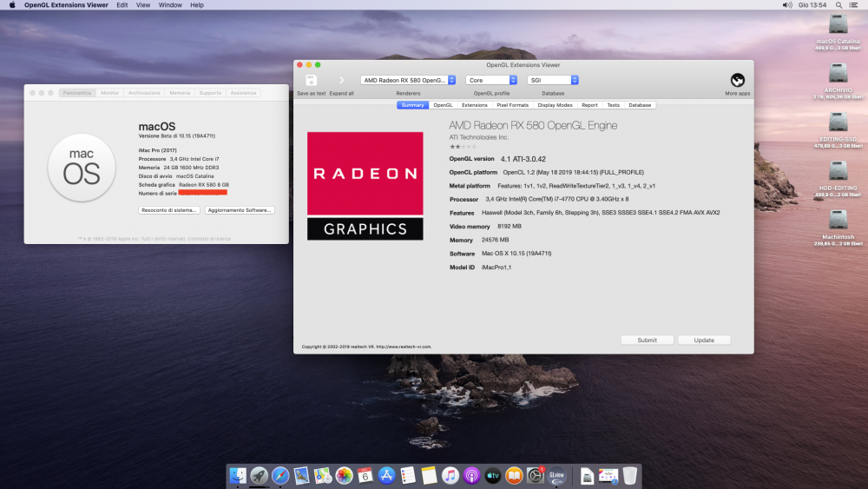This screenshot has width=868, height=489.
Task: Click Resoconto di sistema button
Action: 169,210
